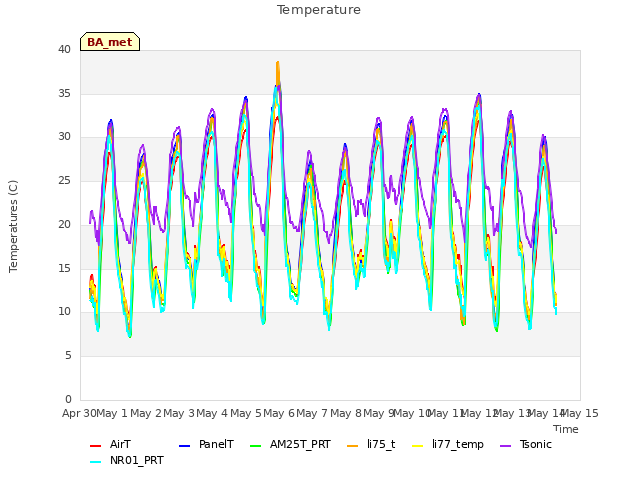Click the May 1 x-axis label

tap(113, 413)
